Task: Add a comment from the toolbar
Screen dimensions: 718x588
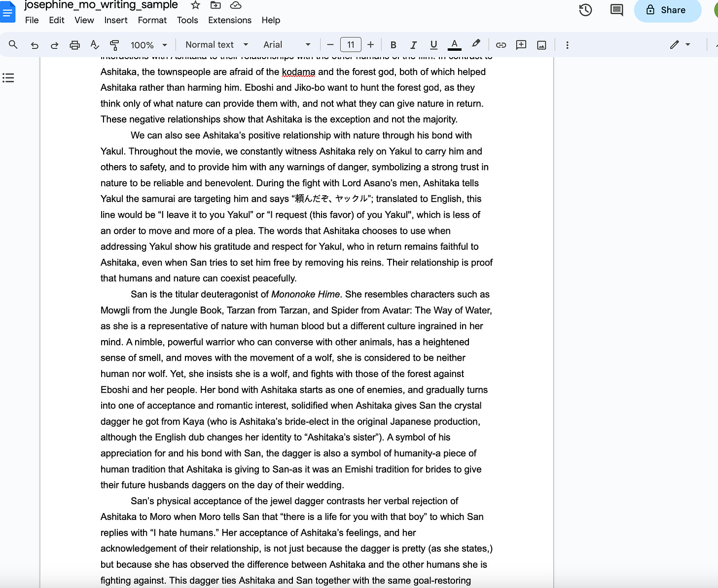Action: pos(521,45)
